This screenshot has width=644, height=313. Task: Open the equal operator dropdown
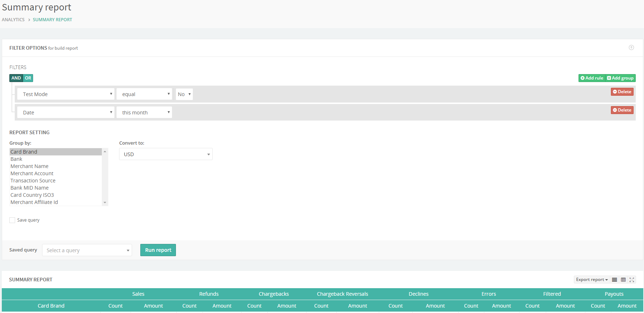pos(144,94)
